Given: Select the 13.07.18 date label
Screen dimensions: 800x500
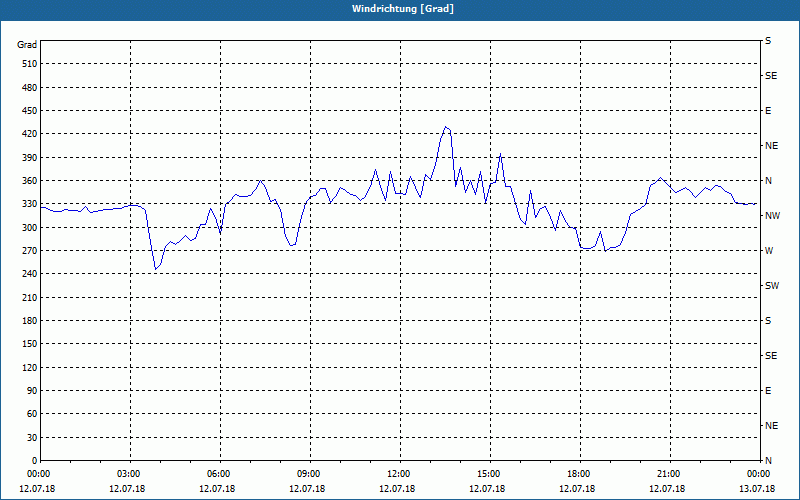Looking at the screenshot, I should 757,489.
